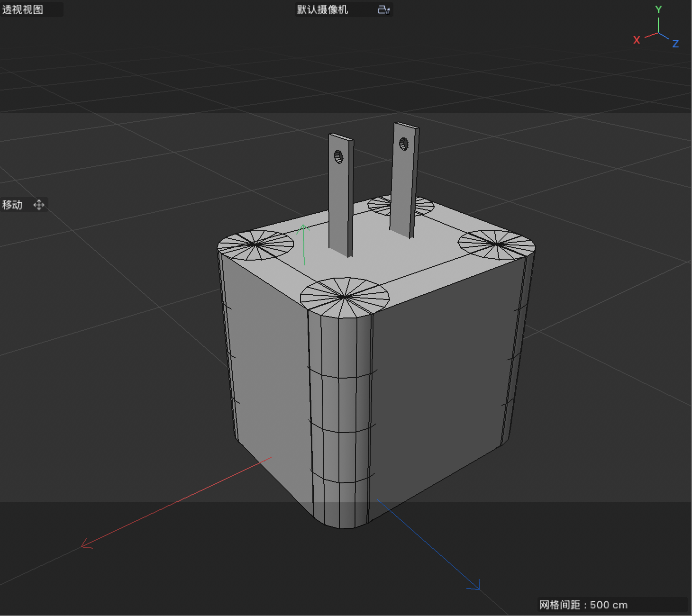This screenshot has width=692, height=616.
Task: Click the blue Z axis on the orientation gizmo
Action: point(676,44)
